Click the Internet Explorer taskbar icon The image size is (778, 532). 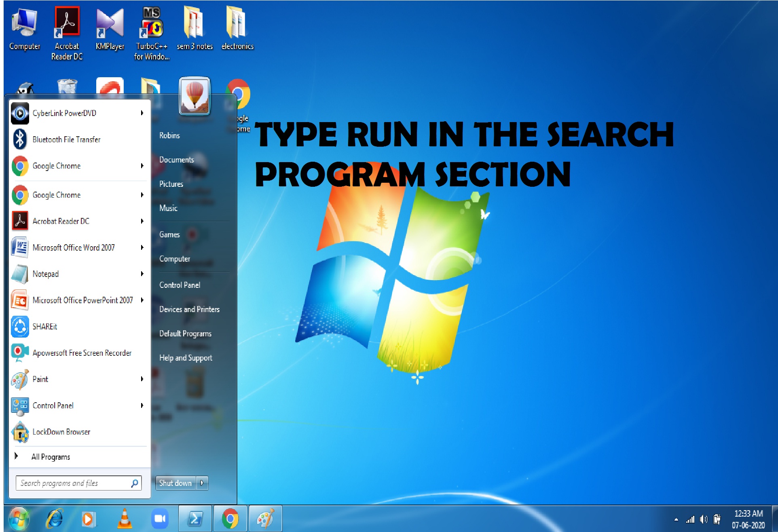(54, 519)
